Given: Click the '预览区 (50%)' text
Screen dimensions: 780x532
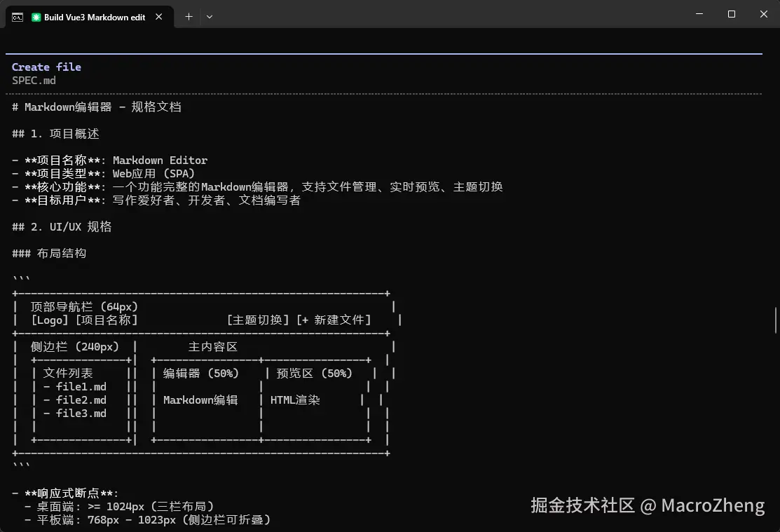Looking at the screenshot, I should coord(315,374).
